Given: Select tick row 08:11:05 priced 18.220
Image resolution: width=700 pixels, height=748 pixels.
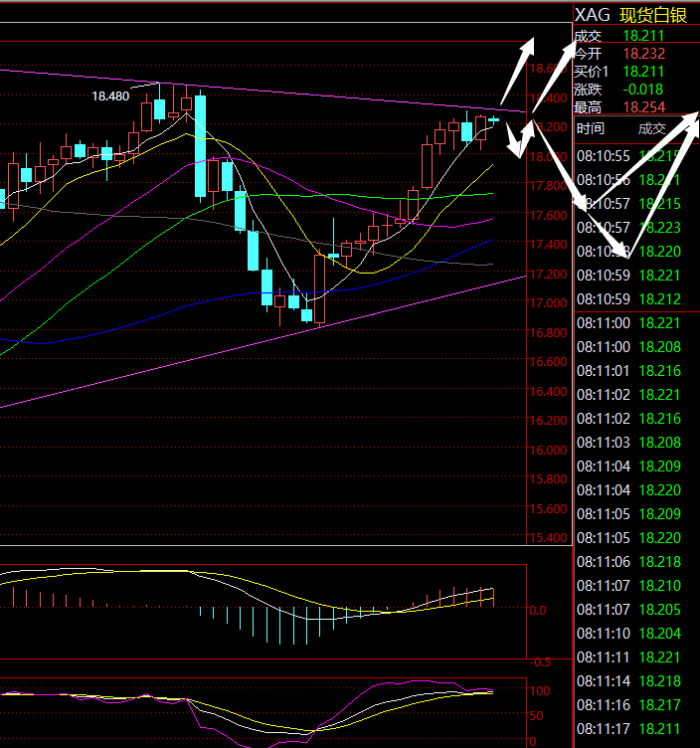Looking at the screenshot, I should tap(629, 537).
